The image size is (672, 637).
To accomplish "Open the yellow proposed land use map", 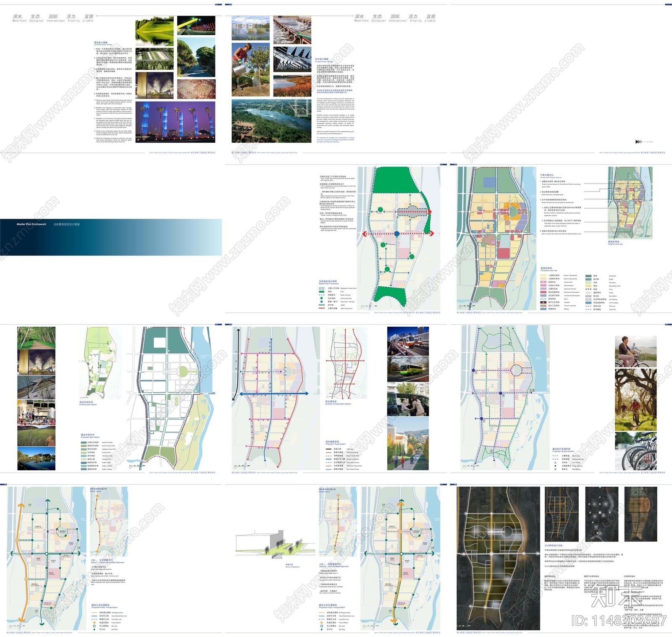I will tap(496, 239).
